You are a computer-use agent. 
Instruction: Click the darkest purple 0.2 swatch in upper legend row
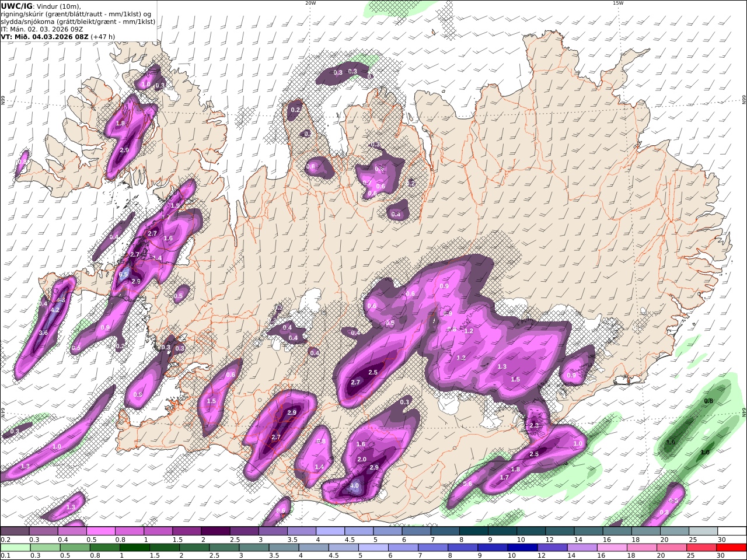(x=15, y=531)
